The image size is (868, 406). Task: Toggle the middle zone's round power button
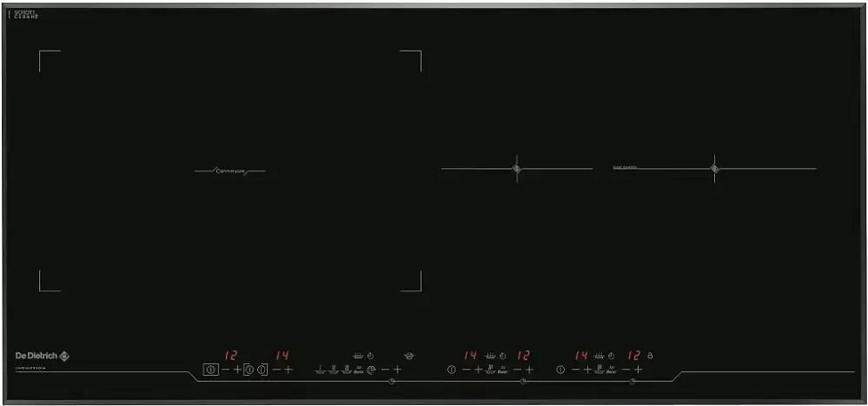pos(452,370)
